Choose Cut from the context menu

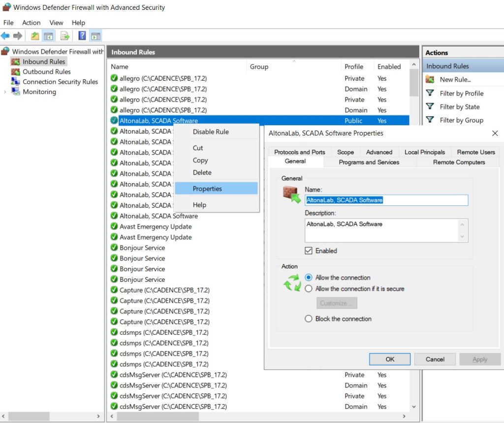(217, 148)
